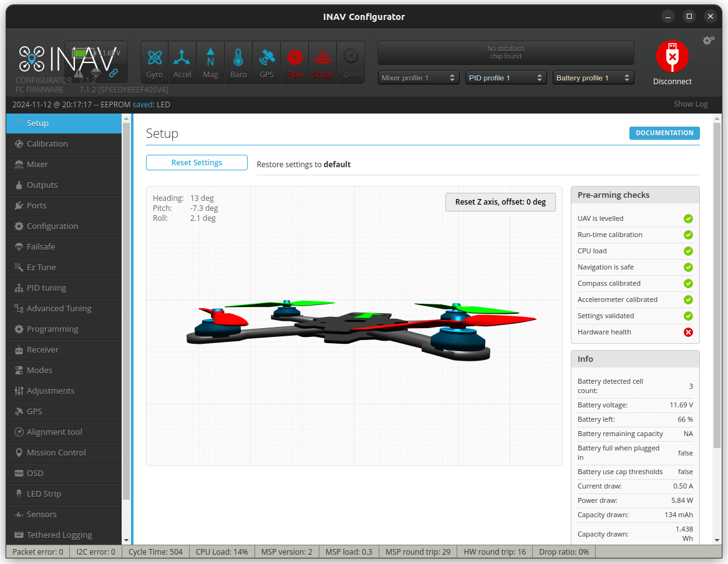The width and height of the screenshot is (728, 564).
Task: Click Reset Z axis offset button
Action: point(500,202)
